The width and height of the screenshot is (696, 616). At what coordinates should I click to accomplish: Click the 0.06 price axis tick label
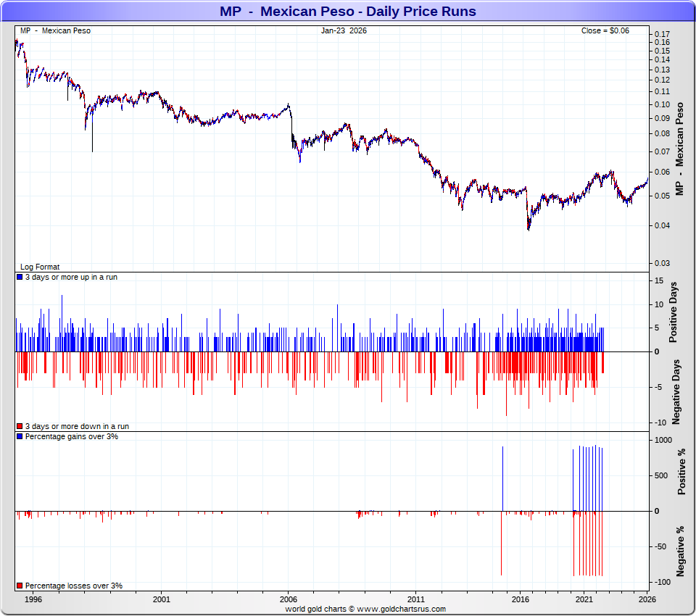[x=662, y=172]
